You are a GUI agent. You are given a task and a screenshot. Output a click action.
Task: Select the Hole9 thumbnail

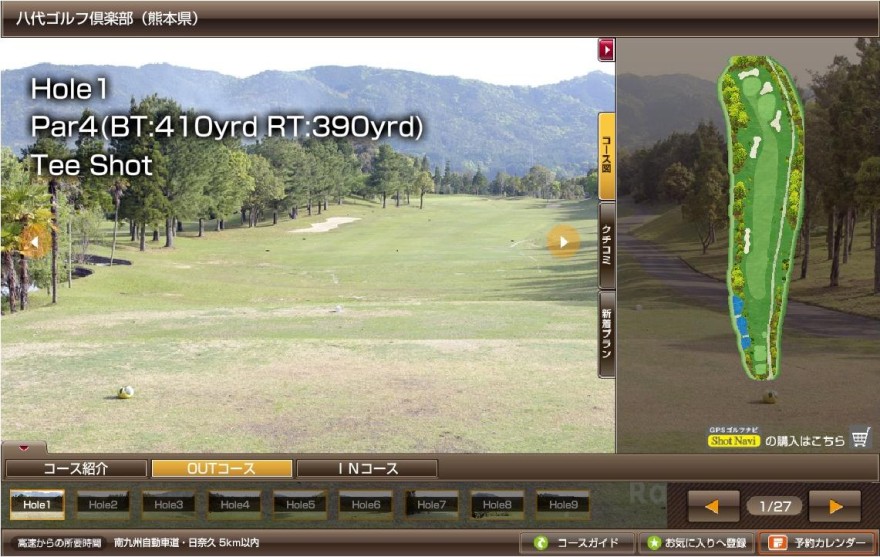click(x=562, y=505)
